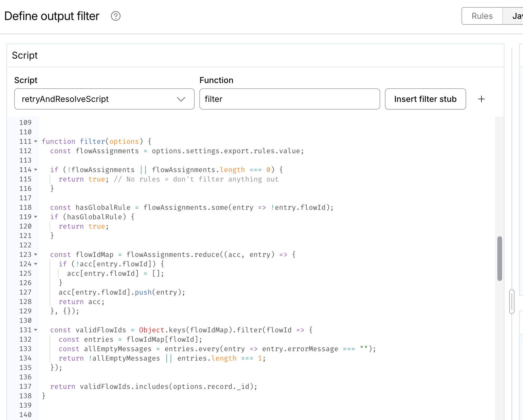Switch to the Rules view
Screen dimensions: 523x420
click(x=482, y=16)
